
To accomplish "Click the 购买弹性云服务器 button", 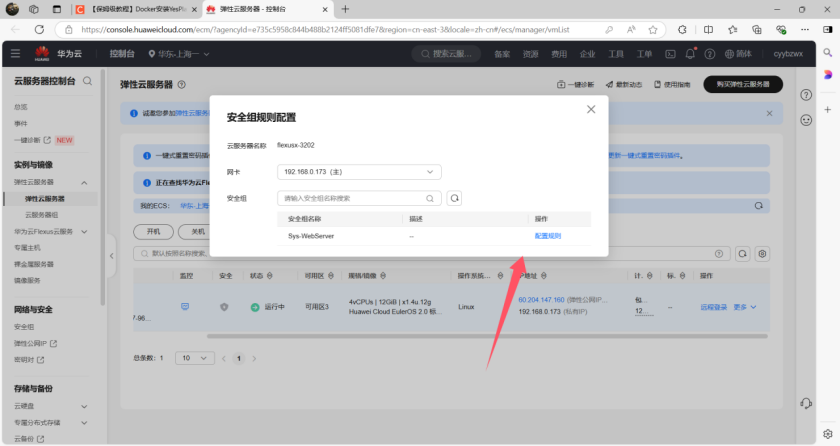I will pyautogui.click(x=742, y=84).
